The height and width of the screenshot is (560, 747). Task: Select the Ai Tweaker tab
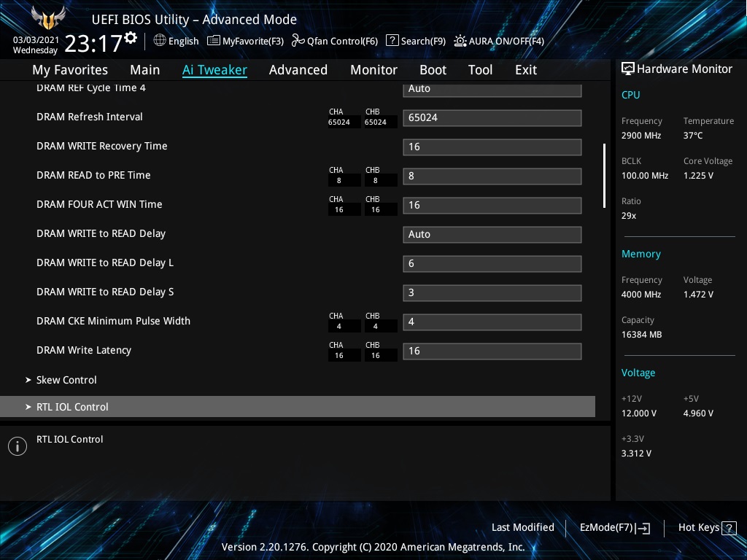214,70
